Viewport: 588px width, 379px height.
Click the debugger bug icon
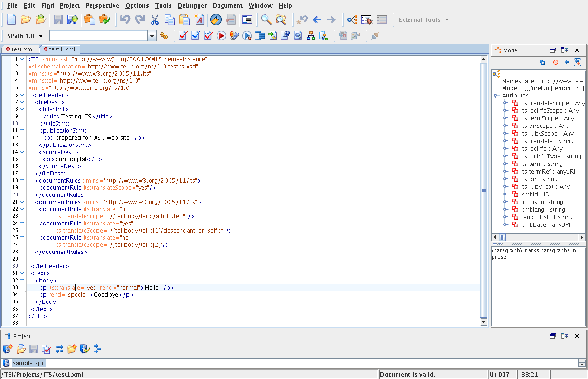[x=367, y=19]
